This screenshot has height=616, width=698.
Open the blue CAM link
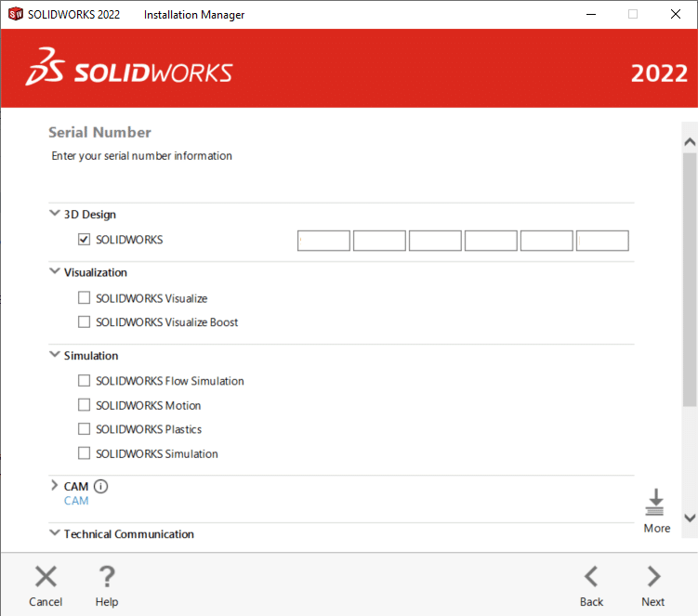coord(76,501)
